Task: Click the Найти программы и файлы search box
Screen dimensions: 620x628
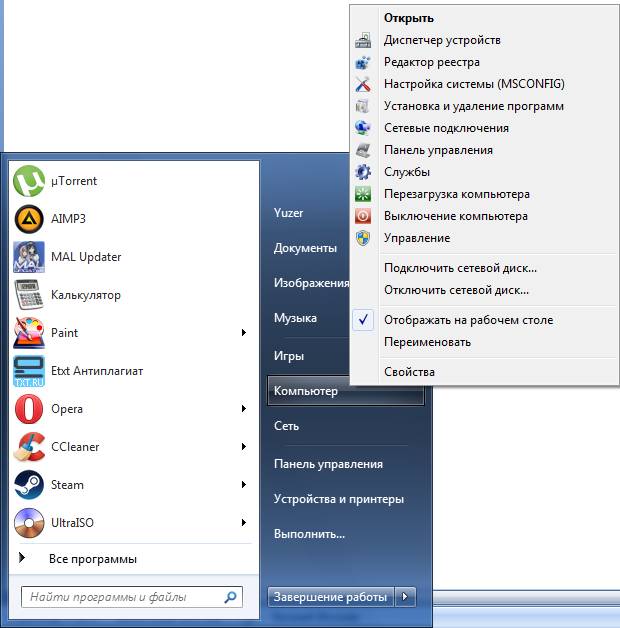Action: pyautogui.click(x=122, y=597)
